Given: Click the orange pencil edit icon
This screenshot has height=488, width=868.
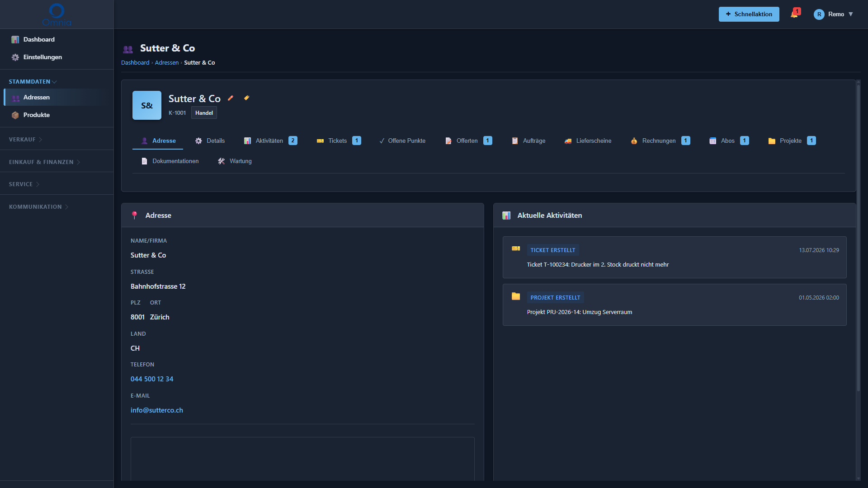Looking at the screenshot, I should point(231,98).
